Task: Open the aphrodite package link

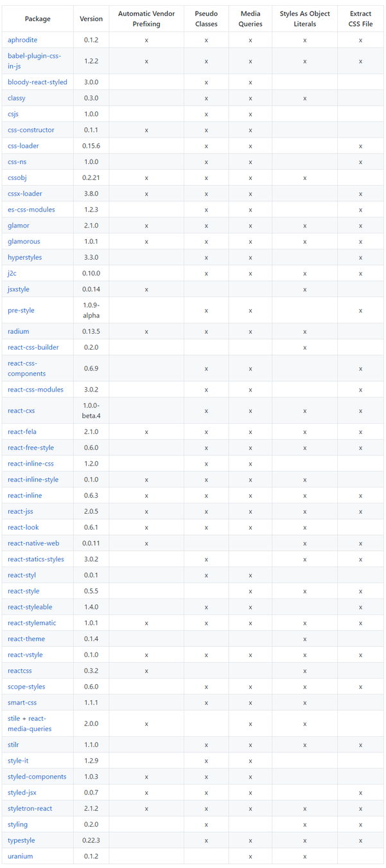Action: 22,40
